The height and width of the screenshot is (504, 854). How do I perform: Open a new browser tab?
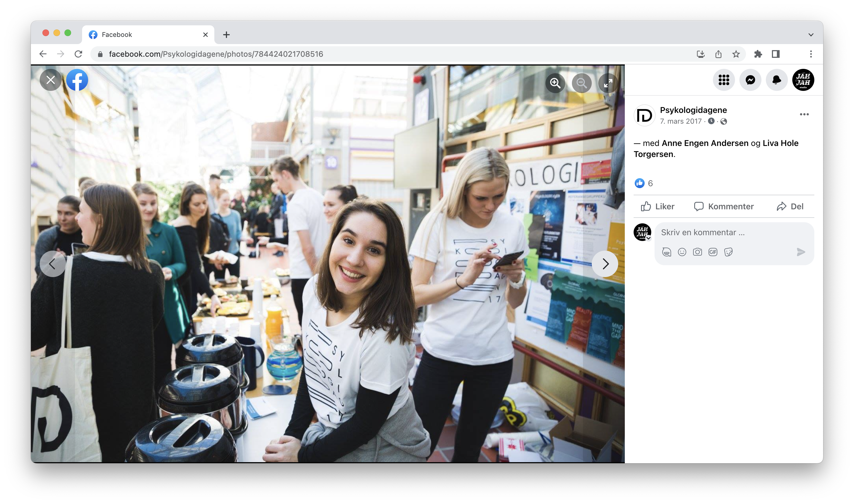226,35
